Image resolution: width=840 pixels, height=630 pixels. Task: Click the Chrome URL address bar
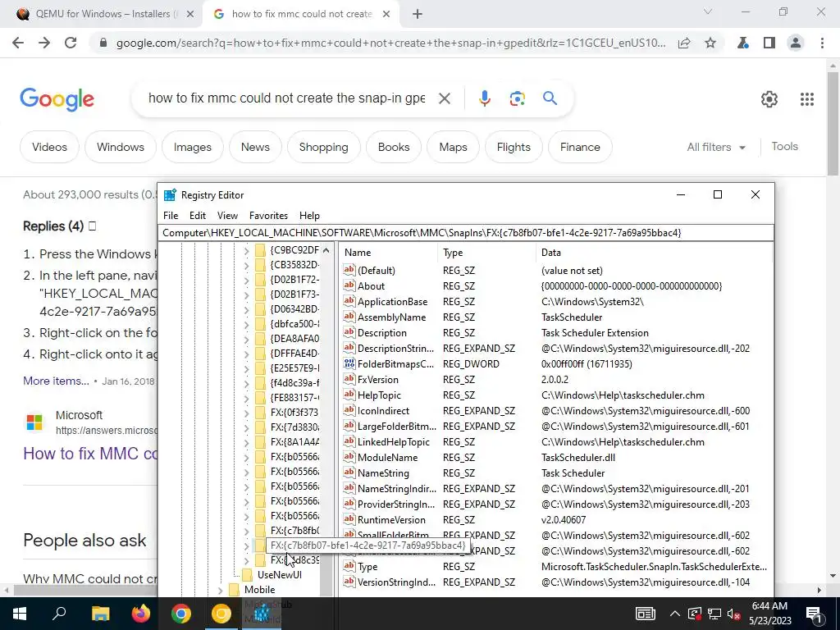click(390, 43)
